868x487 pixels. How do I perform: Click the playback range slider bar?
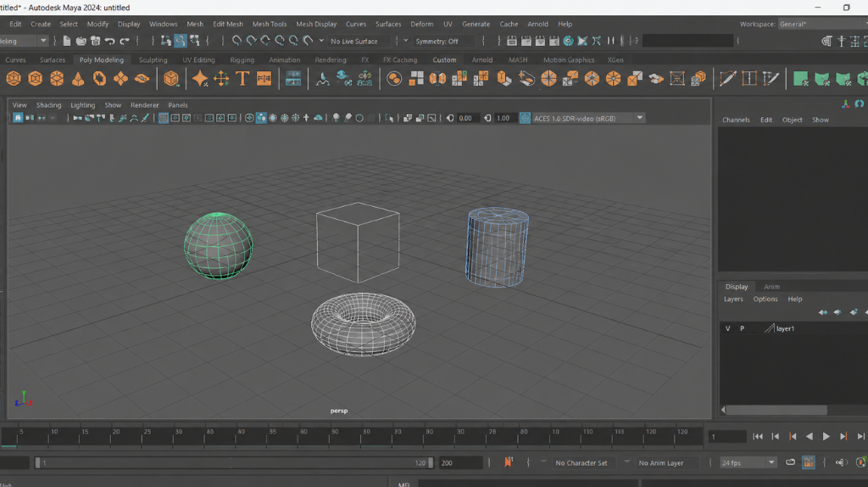234,462
